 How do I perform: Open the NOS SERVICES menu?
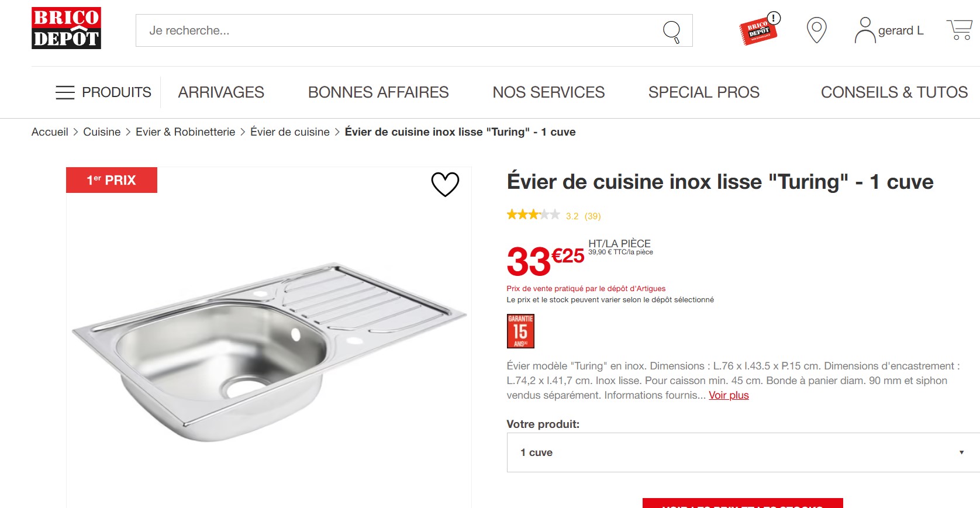pyautogui.click(x=548, y=92)
